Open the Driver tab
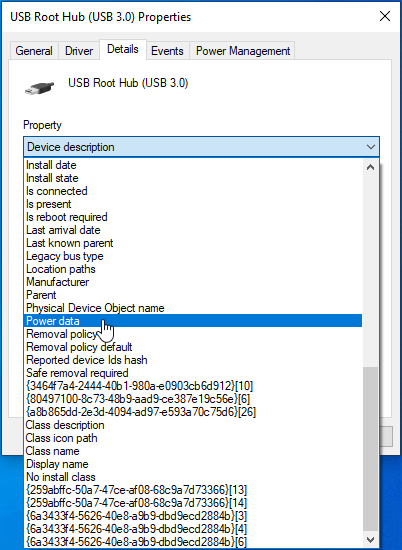 pyautogui.click(x=79, y=51)
